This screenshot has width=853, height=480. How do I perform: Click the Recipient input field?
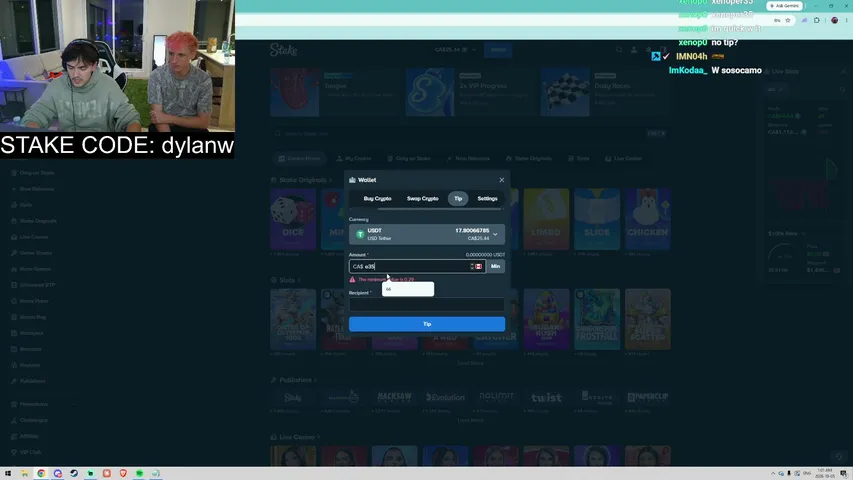click(426, 305)
